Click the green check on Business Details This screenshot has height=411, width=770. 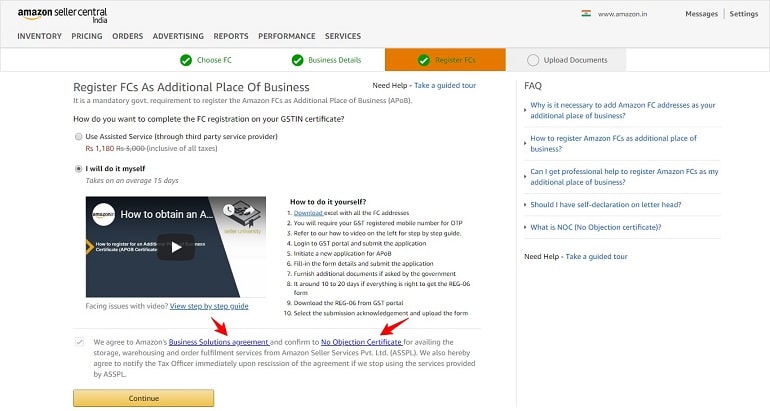[x=297, y=60]
